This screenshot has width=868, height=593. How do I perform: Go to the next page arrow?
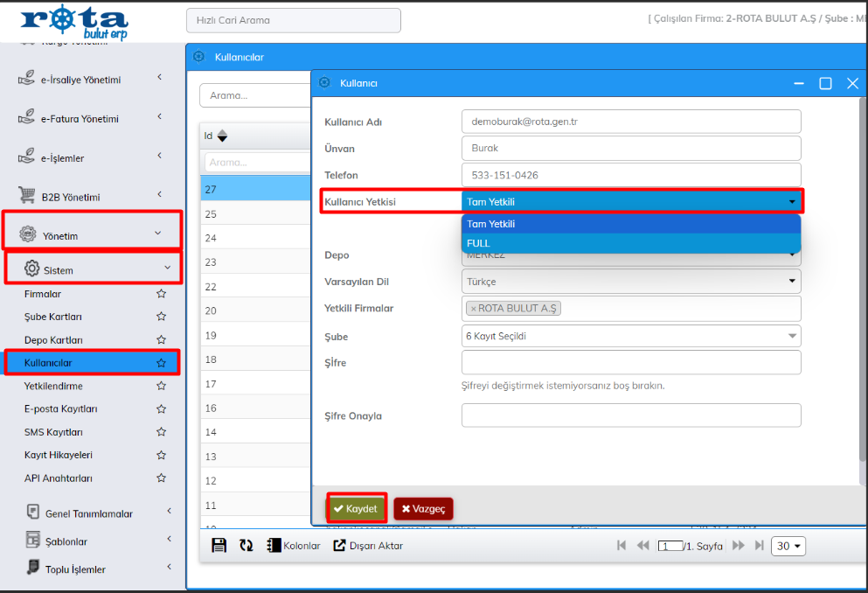(738, 546)
